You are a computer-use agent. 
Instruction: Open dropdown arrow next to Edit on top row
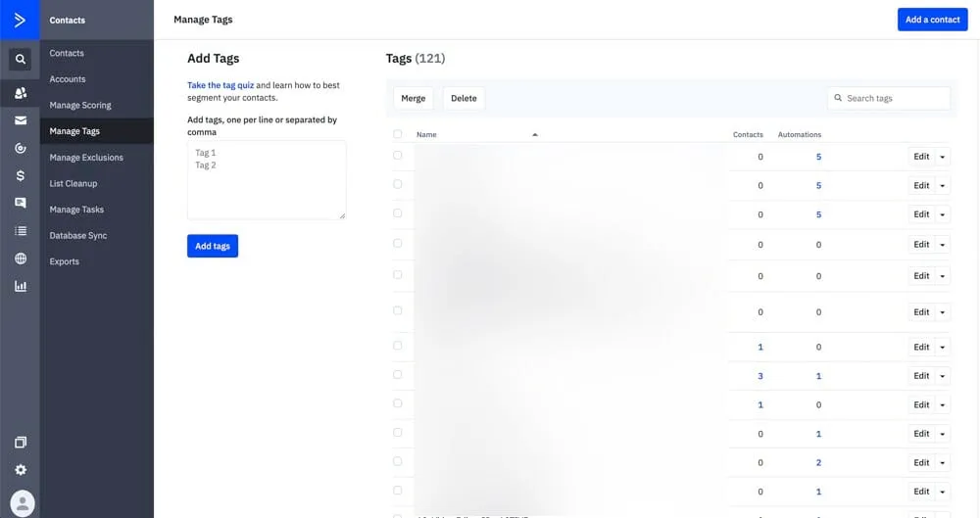(943, 157)
